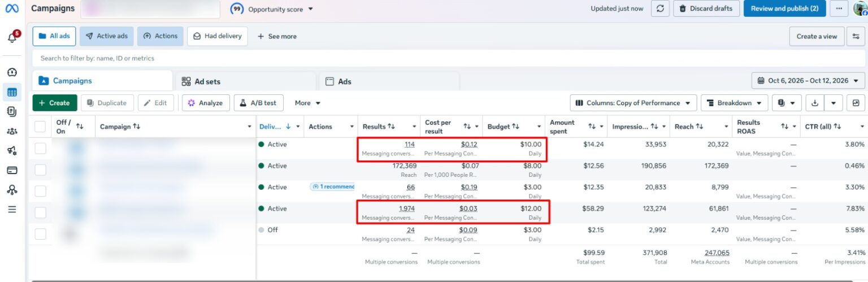The width and height of the screenshot is (868, 282).
Task: Click Discard drafts button
Action: (706, 8)
